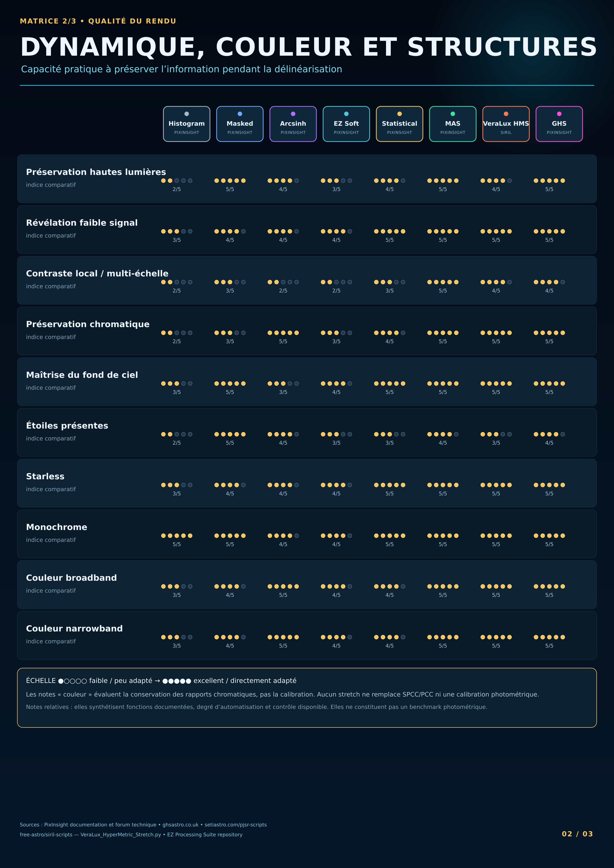This screenshot has width=614, height=868.
Task: Click Statistical's 5/5 score in Starless row
Action: pos(390,494)
